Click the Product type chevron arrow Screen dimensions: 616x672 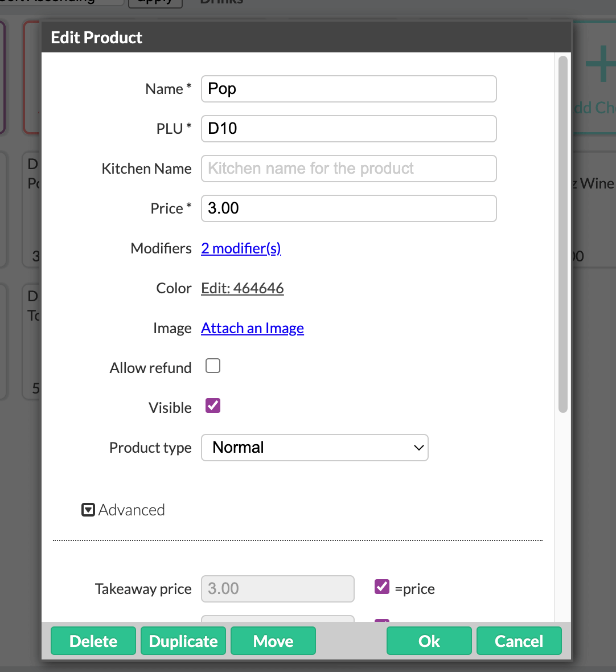click(x=418, y=448)
